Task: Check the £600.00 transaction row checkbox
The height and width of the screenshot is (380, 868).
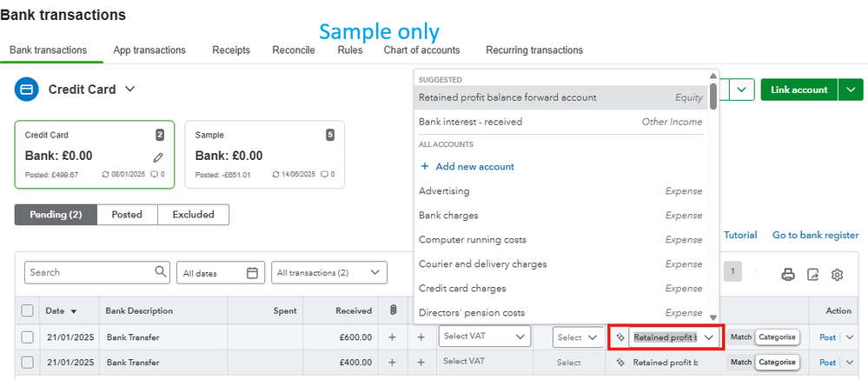Action: click(x=28, y=337)
